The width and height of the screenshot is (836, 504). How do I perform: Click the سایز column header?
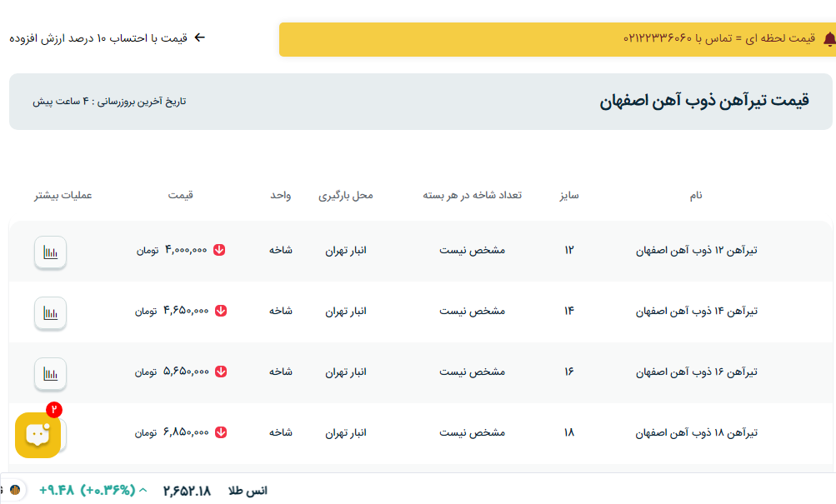tap(569, 196)
